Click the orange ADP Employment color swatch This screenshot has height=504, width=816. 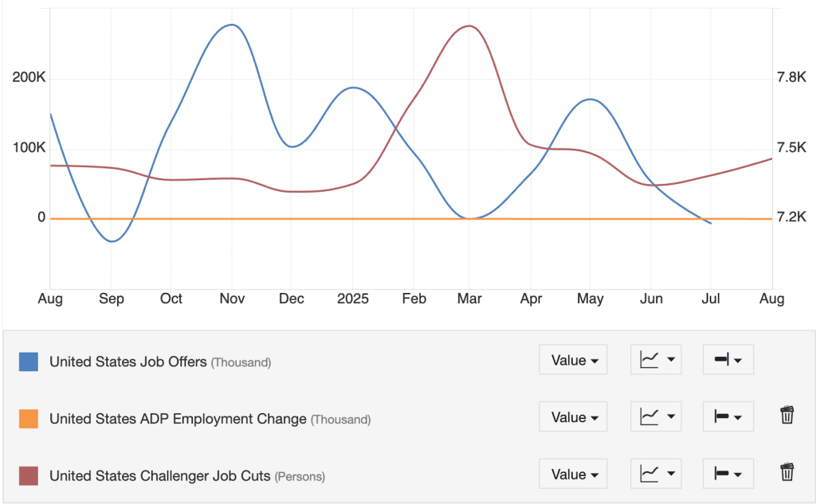click(29, 419)
